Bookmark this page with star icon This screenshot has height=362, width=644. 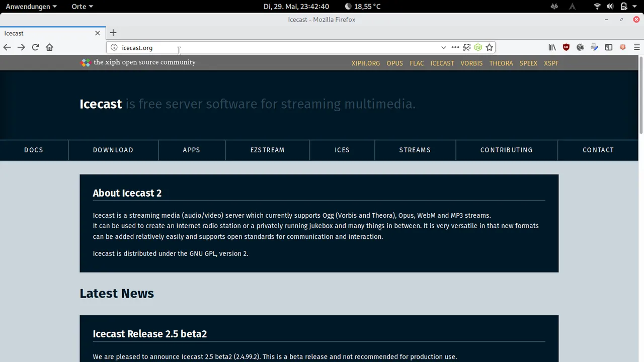489,47
